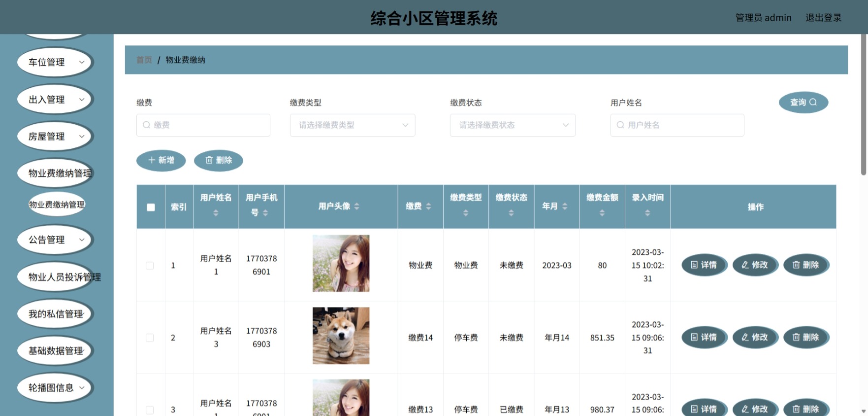Screen dimensions: 868x416
Task: Focus the 缴费 search input field
Action: (203, 125)
